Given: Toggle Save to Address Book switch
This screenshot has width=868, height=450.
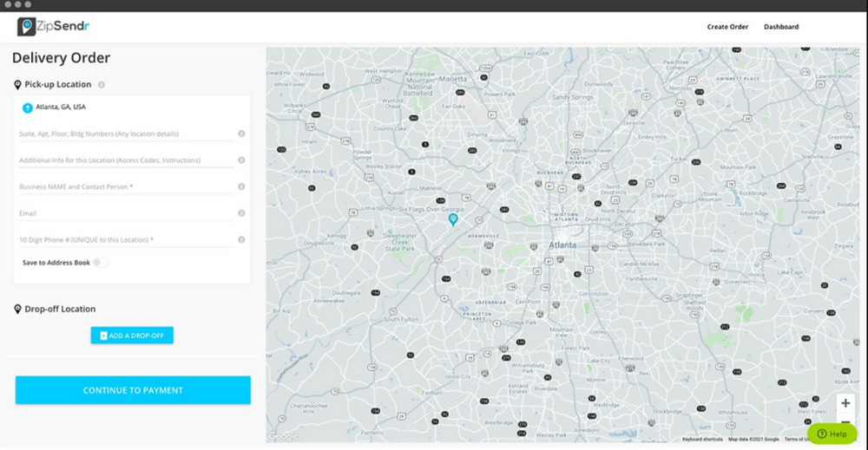Looking at the screenshot, I should (x=101, y=263).
